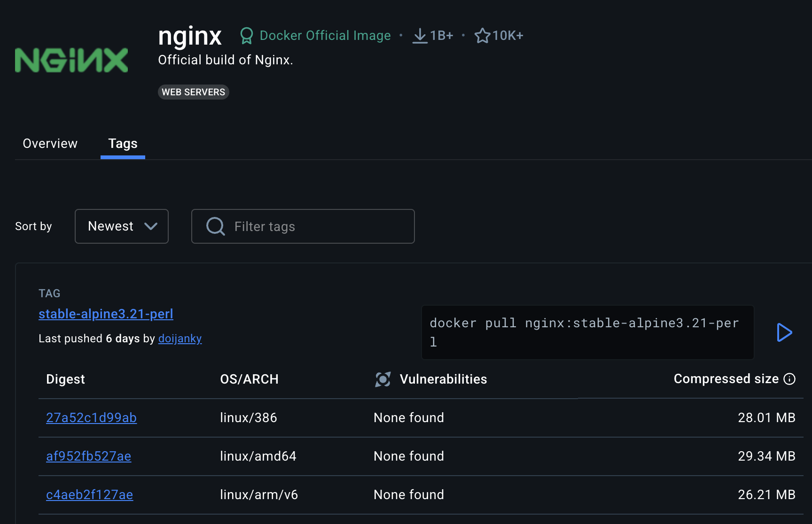The width and height of the screenshot is (812, 524).
Task: Click the linux/arm/v6 architecture cell
Action: tap(259, 495)
